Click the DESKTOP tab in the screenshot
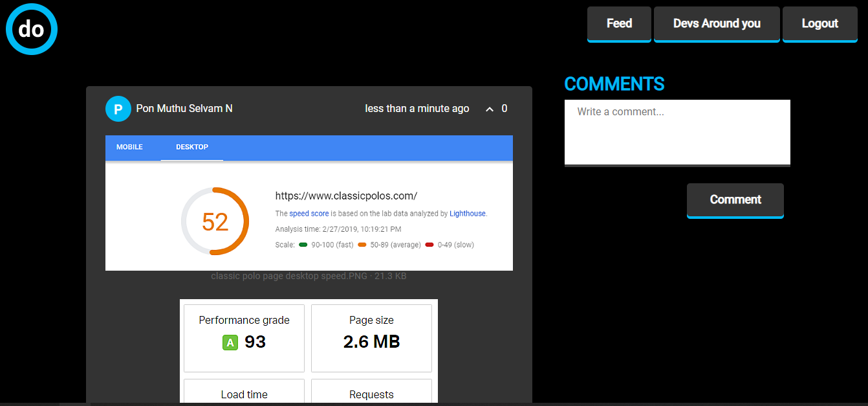Viewport: 868px width, 406px height. coord(192,147)
